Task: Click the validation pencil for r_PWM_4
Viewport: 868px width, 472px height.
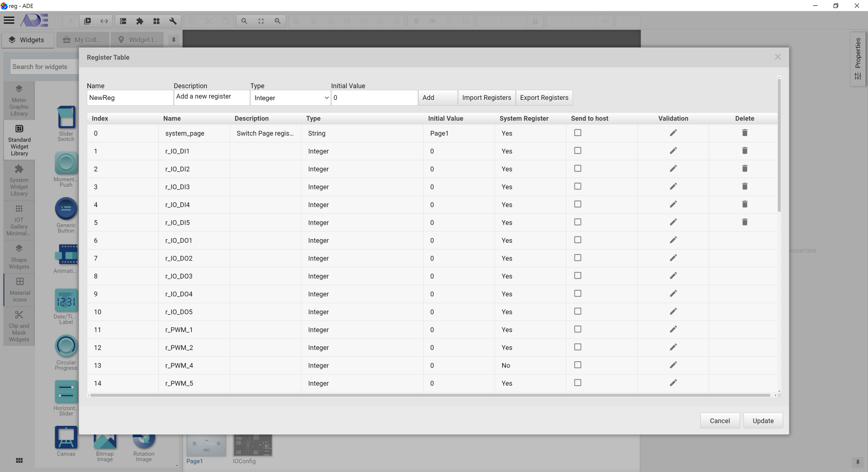Action: click(x=673, y=365)
